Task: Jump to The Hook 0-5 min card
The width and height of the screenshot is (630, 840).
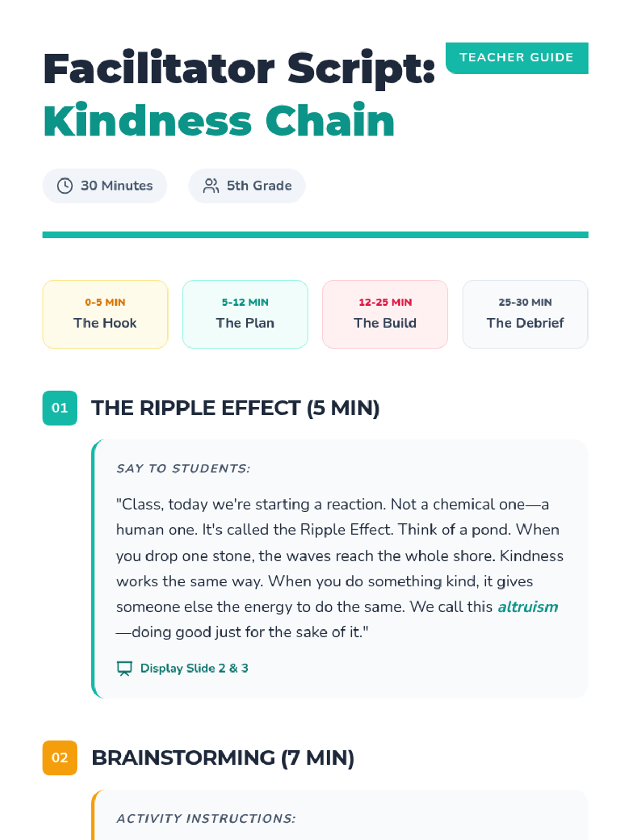Action: point(105,314)
